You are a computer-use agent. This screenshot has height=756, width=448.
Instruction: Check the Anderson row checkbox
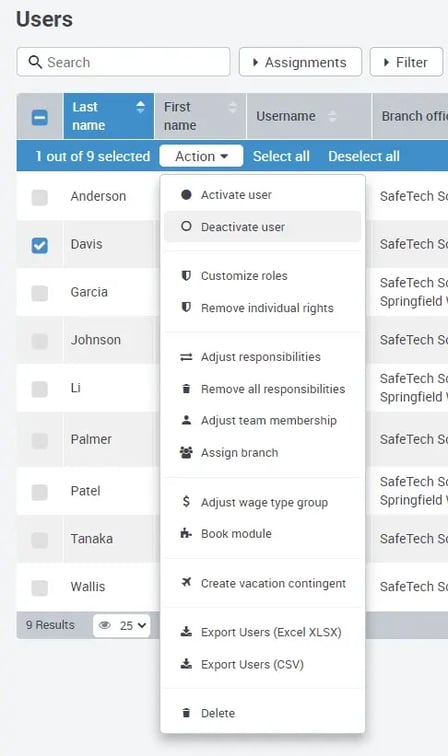[40, 197]
